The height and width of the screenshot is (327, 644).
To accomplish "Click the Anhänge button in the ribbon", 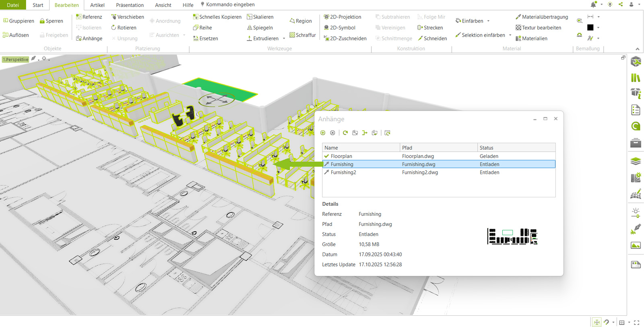I will (89, 39).
